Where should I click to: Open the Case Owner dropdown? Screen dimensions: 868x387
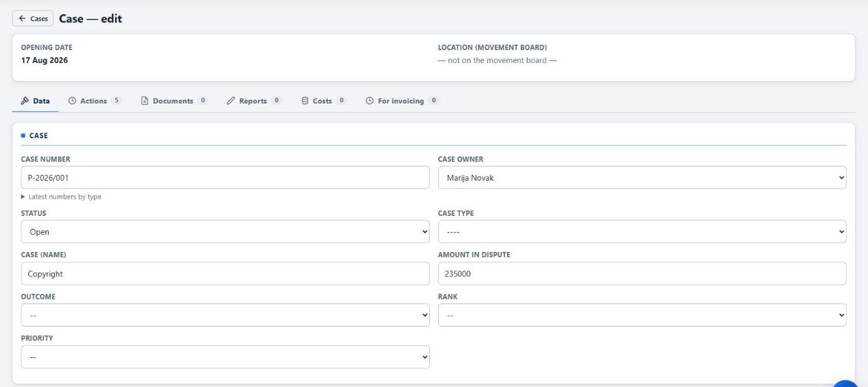642,177
